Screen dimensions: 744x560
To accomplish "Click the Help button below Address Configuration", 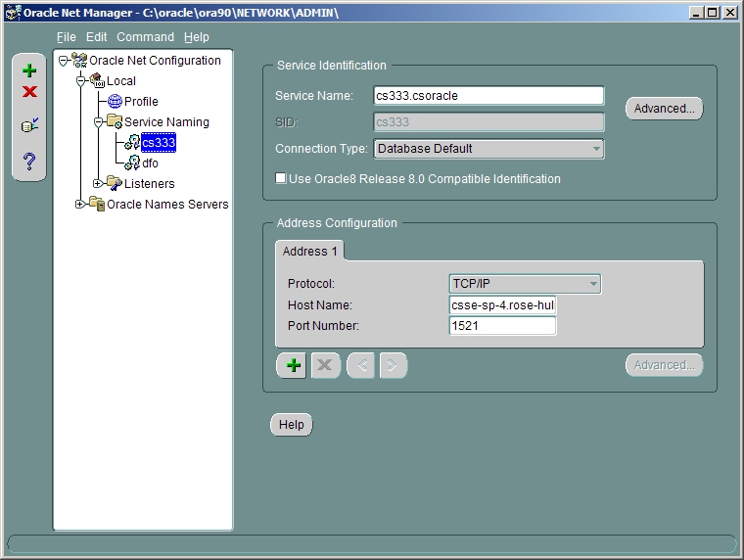I will [x=291, y=425].
